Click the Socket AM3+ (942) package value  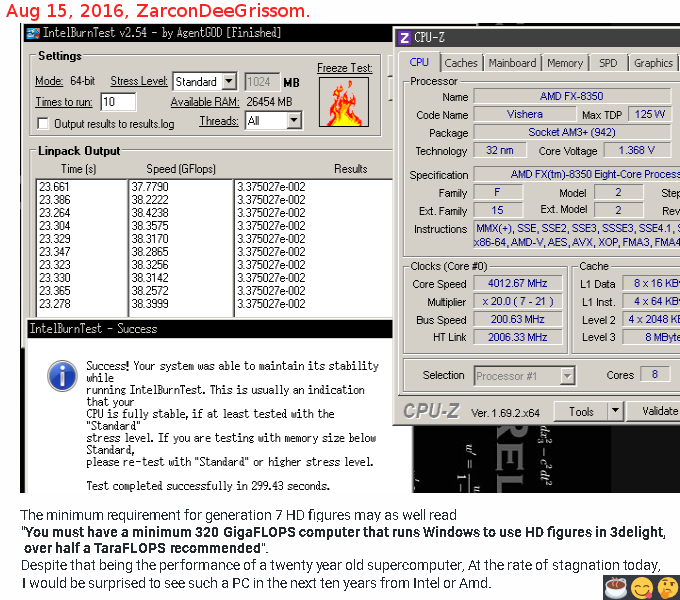click(572, 132)
